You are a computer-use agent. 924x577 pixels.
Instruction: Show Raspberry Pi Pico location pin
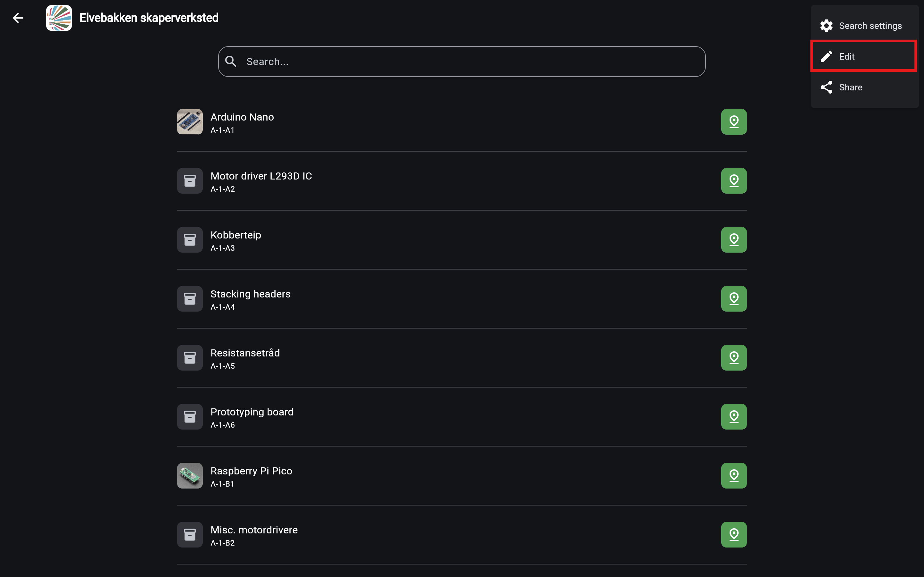pyautogui.click(x=733, y=475)
